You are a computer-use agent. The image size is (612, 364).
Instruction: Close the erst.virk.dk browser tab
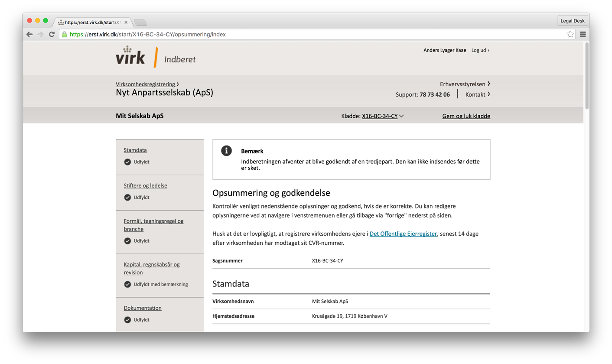(x=126, y=22)
